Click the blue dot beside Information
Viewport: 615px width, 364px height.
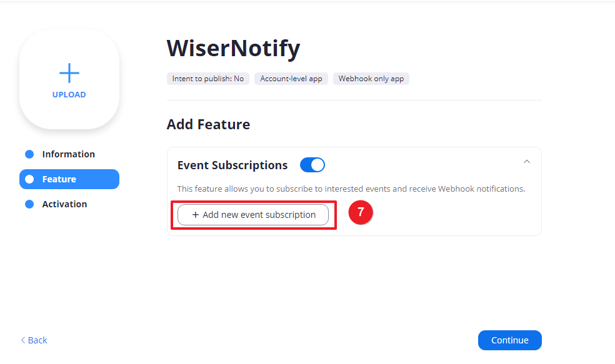29,154
